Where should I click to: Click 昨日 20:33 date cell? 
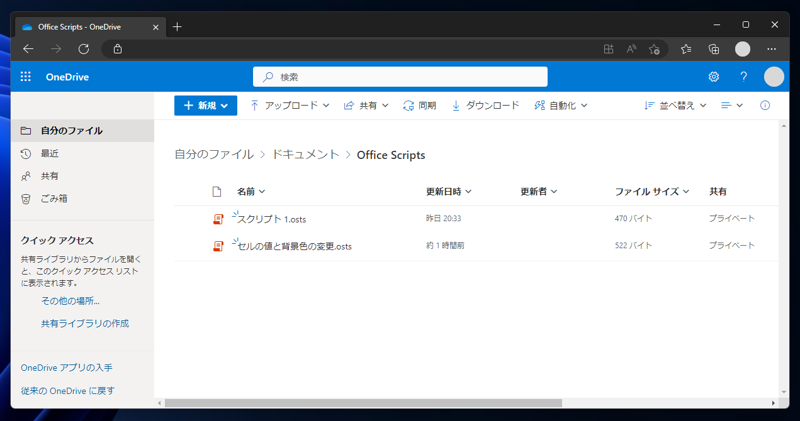point(443,218)
